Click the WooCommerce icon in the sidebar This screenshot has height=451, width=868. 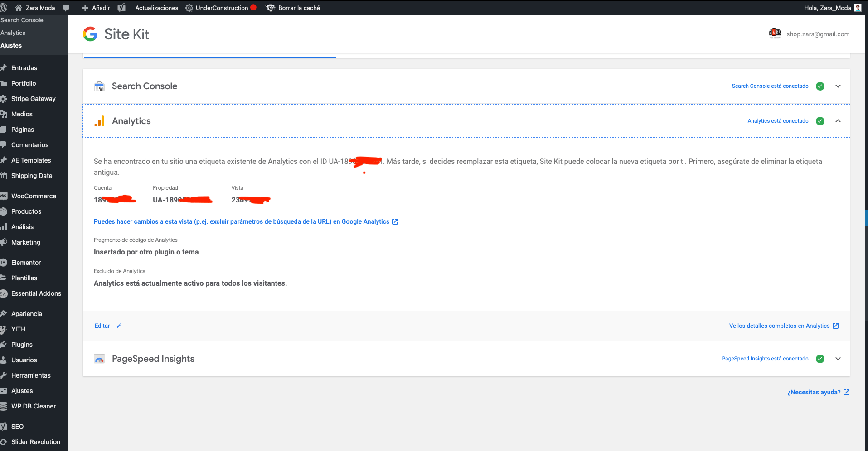[x=4, y=196]
